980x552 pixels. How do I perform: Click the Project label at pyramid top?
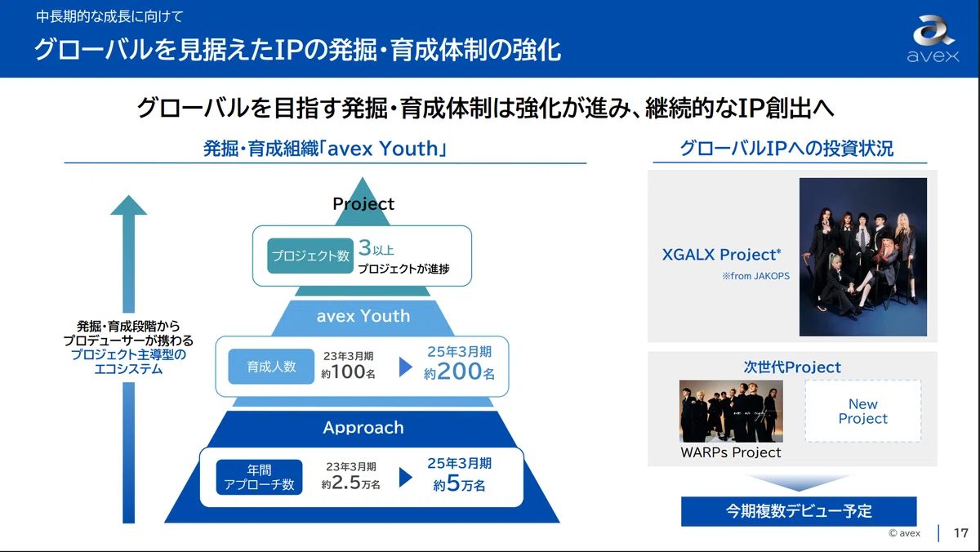[x=363, y=203]
